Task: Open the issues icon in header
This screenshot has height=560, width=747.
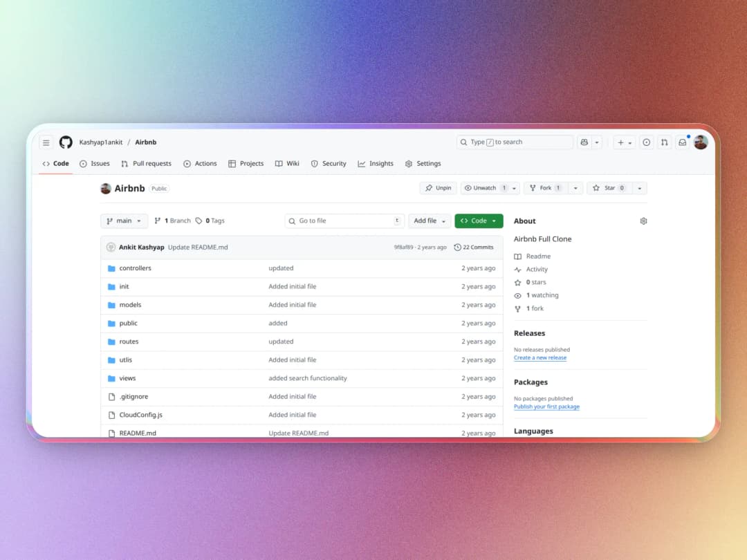Action: point(647,142)
